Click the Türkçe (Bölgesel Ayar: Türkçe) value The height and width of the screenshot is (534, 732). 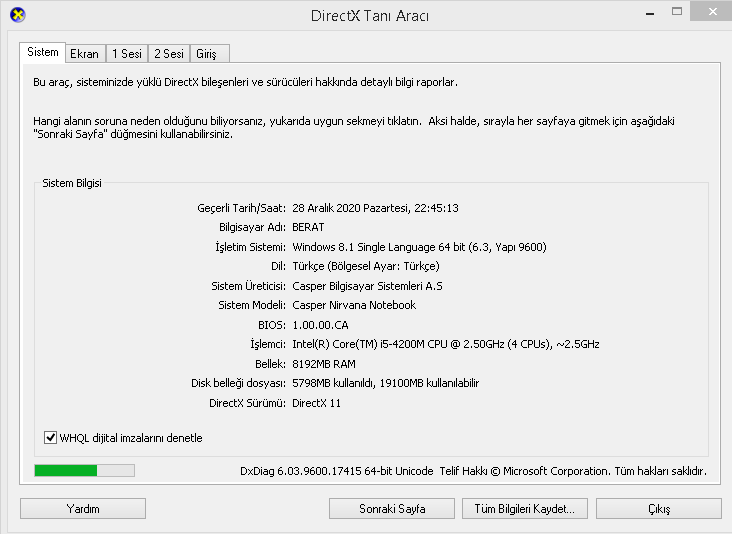pyautogui.click(x=366, y=266)
